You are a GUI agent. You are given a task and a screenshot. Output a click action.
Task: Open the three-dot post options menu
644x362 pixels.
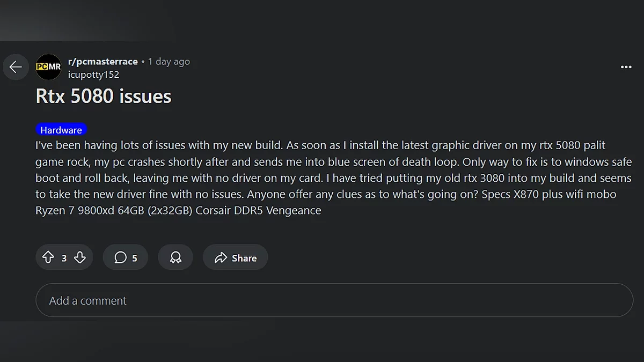(x=626, y=67)
